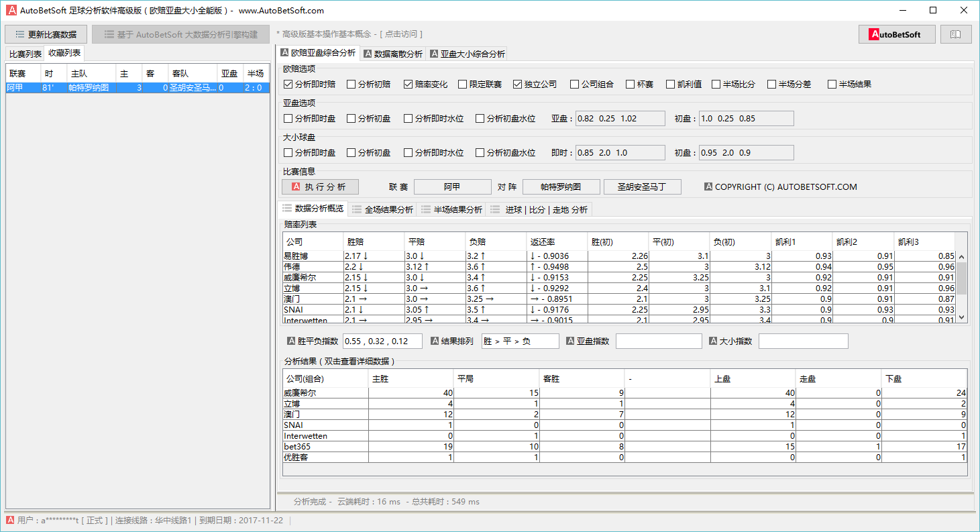Select the bet365 row in results table
Viewport: 980px width, 532px height.
pyautogui.click(x=625, y=447)
